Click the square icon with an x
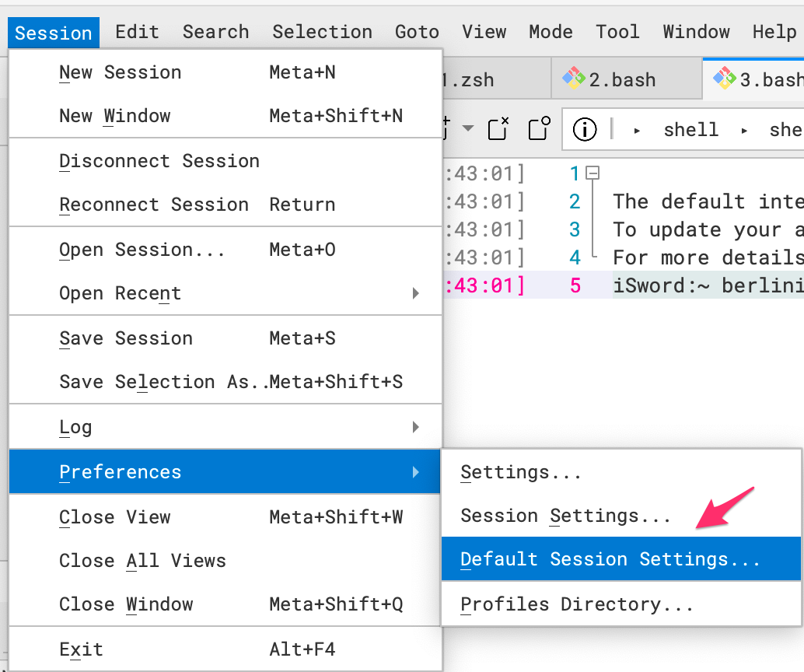Screen dimensions: 804x672 pyautogui.click(x=498, y=128)
